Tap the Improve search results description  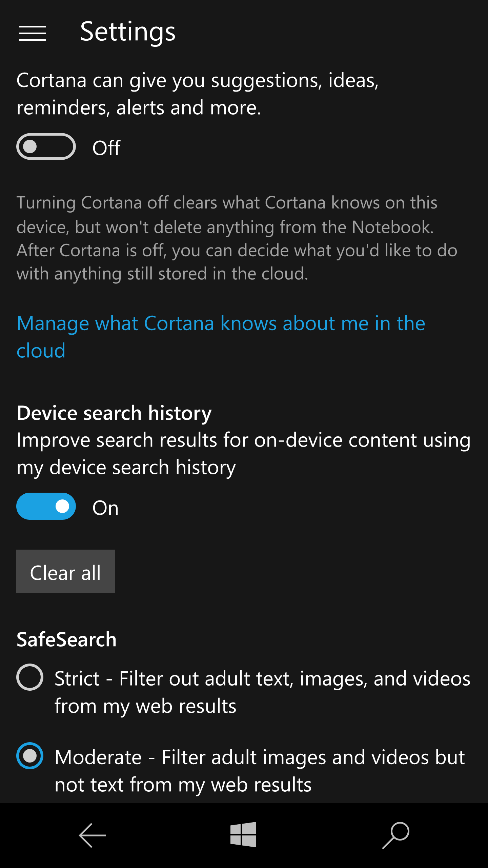tap(243, 454)
